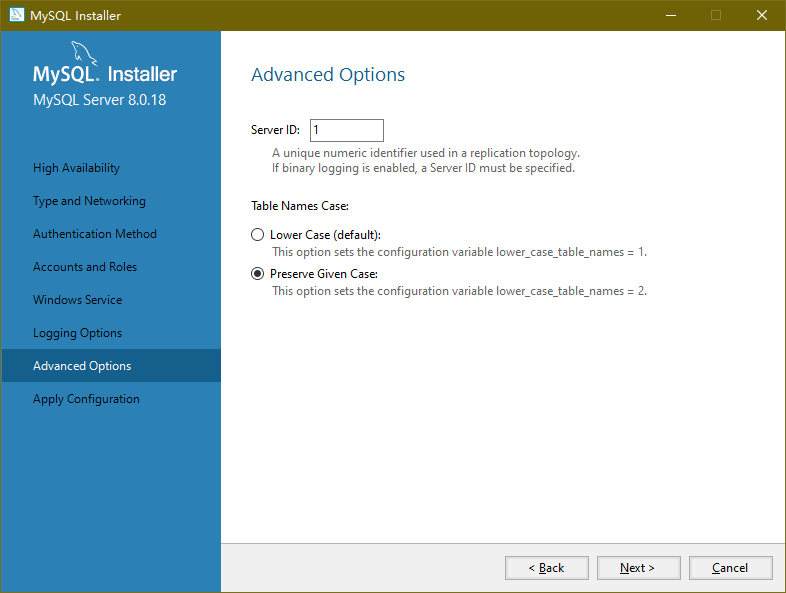Focus the Server ID input field
This screenshot has width=786, height=593.
(x=346, y=130)
